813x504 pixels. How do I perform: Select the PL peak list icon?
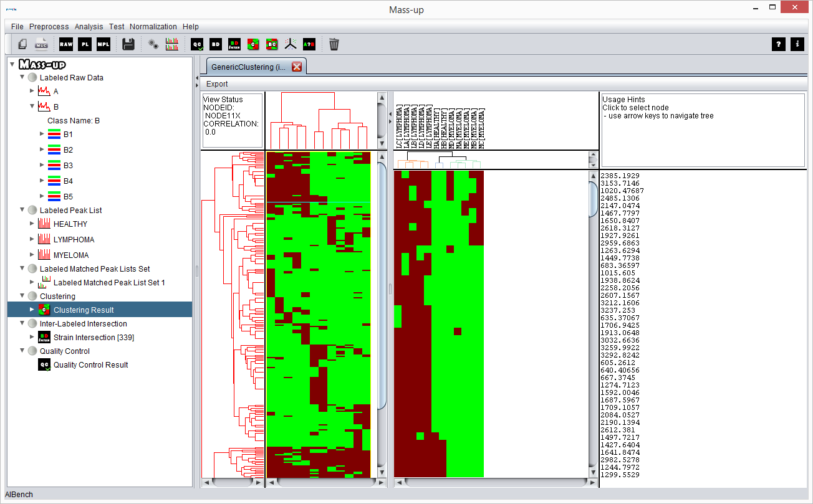click(x=84, y=44)
